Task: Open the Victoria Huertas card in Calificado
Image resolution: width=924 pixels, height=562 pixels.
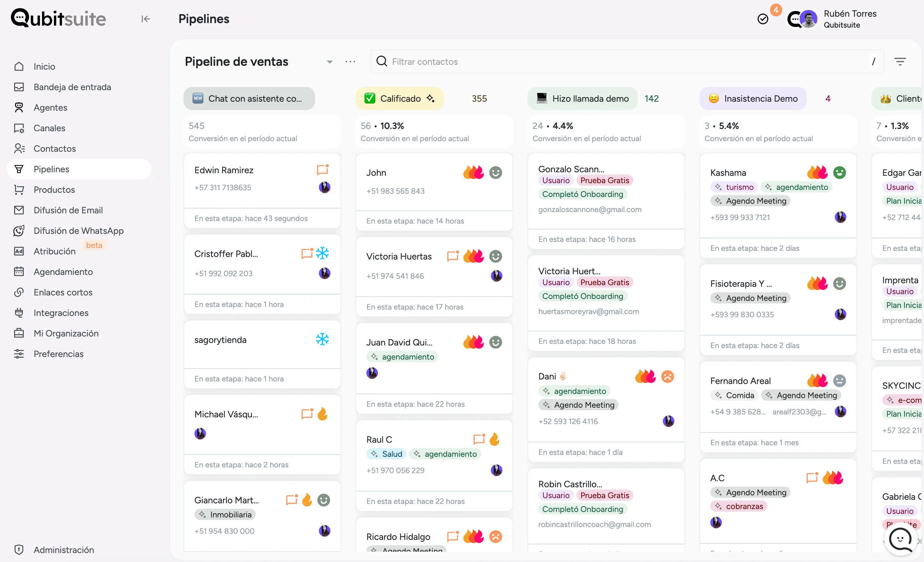Action: pyautogui.click(x=434, y=277)
